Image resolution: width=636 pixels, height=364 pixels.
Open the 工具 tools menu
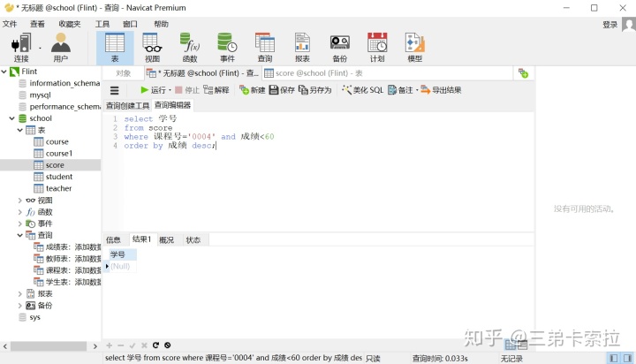tap(102, 24)
